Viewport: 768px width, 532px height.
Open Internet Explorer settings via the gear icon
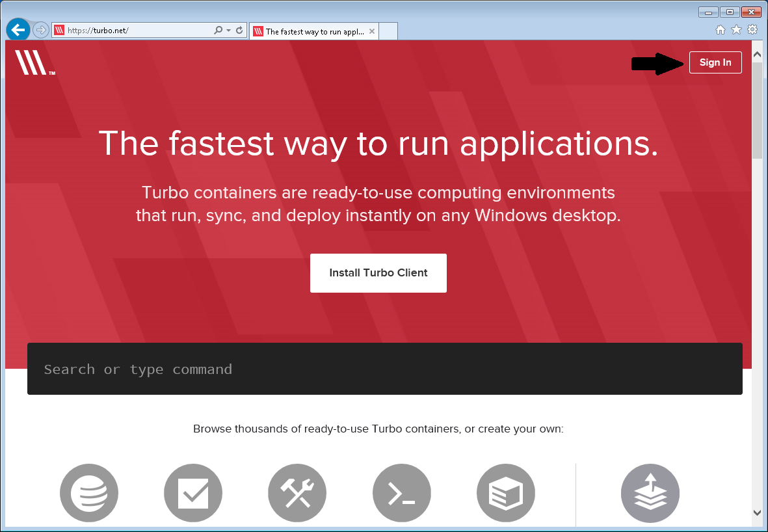pyautogui.click(x=752, y=29)
